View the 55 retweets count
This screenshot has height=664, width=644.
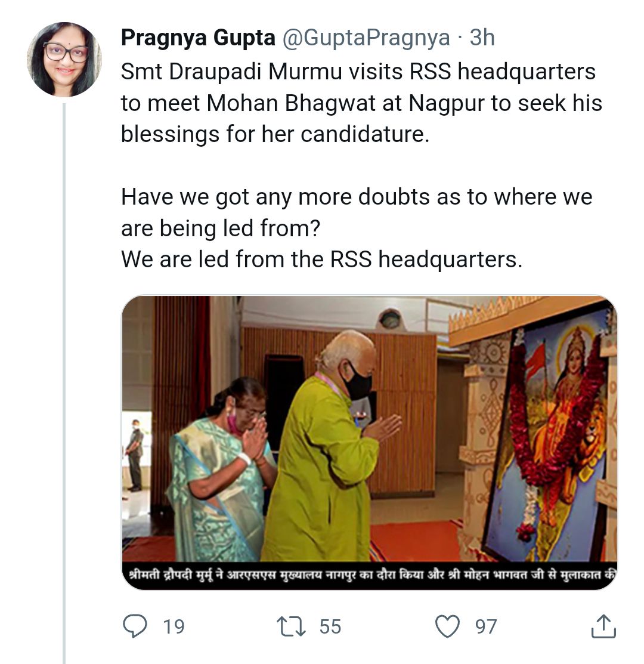[x=330, y=626]
